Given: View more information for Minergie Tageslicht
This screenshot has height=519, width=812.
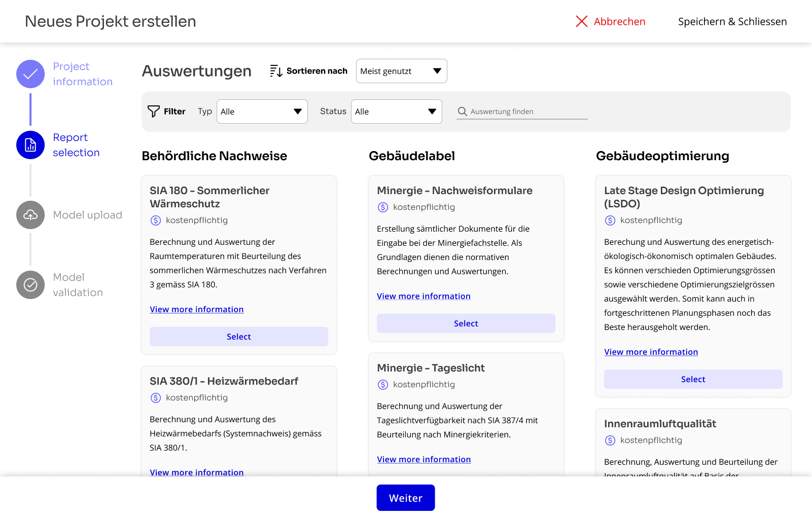Looking at the screenshot, I should 424,459.
